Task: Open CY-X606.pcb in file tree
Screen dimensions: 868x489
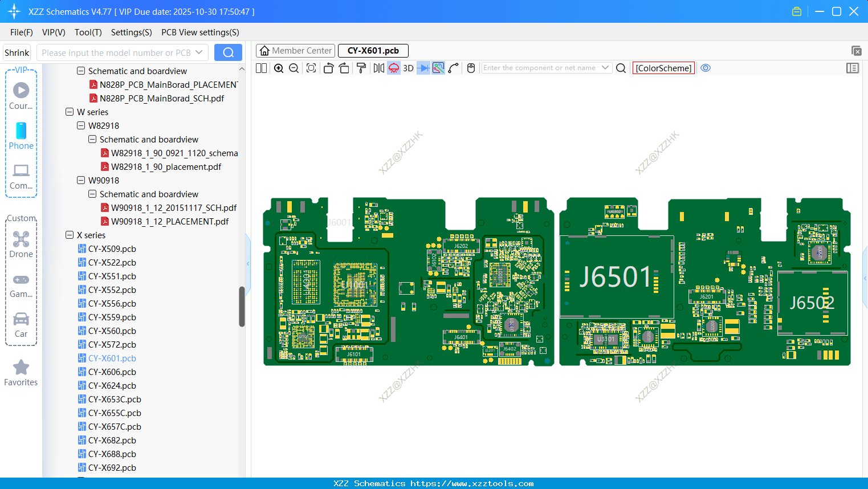Action: [x=112, y=372]
